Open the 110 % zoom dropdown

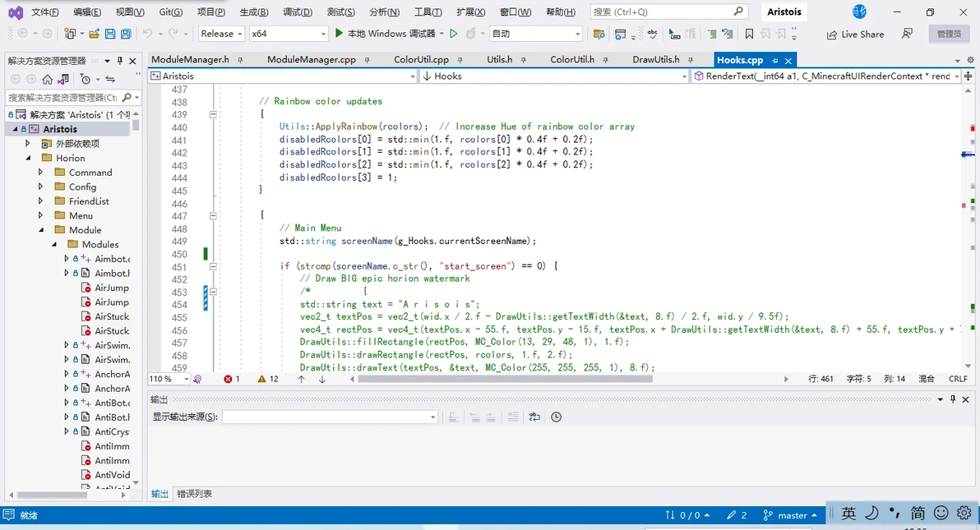pos(169,379)
